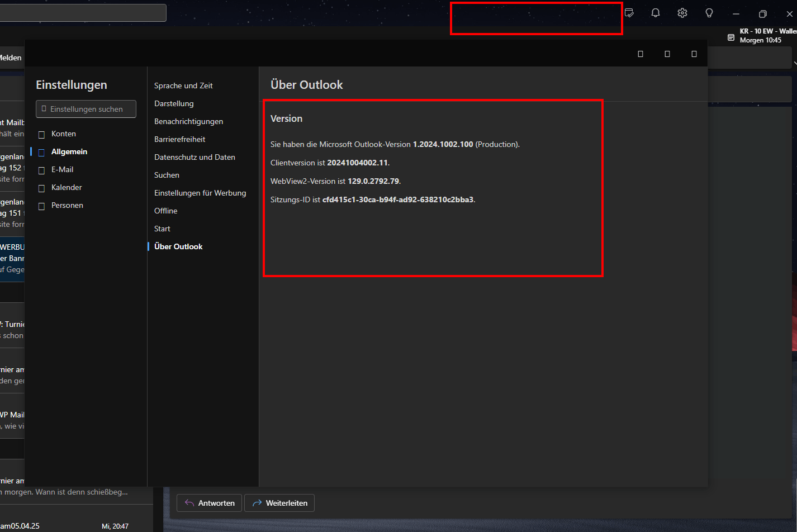The height and width of the screenshot is (532, 797).
Task: Select the 'Über Outlook' page
Action: click(x=178, y=246)
